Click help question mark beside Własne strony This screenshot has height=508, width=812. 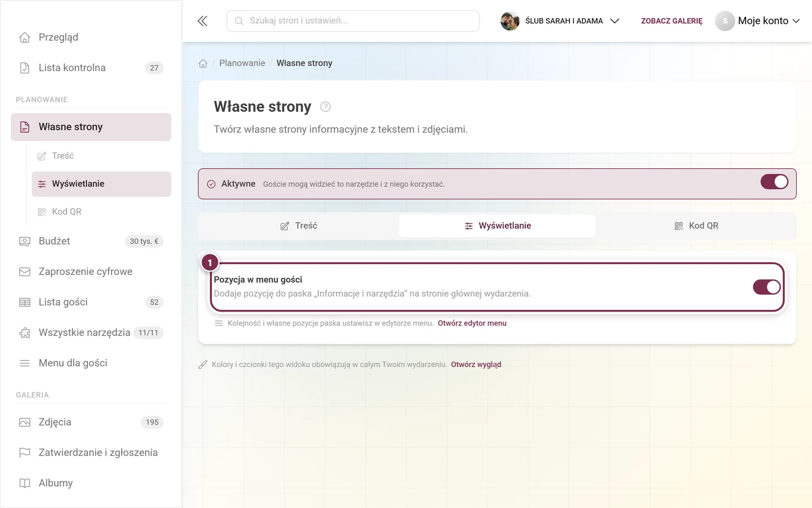coord(325,107)
